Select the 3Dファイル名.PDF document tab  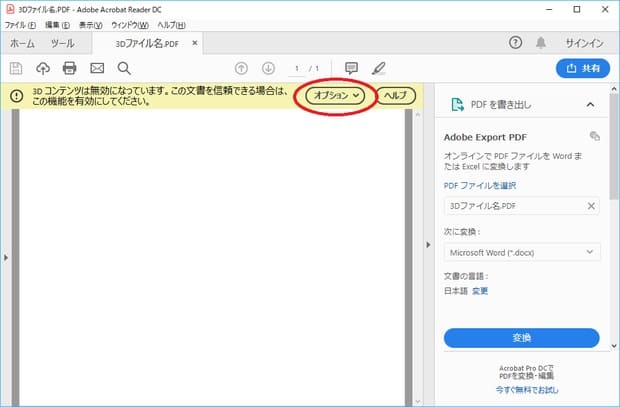coord(147,43)
